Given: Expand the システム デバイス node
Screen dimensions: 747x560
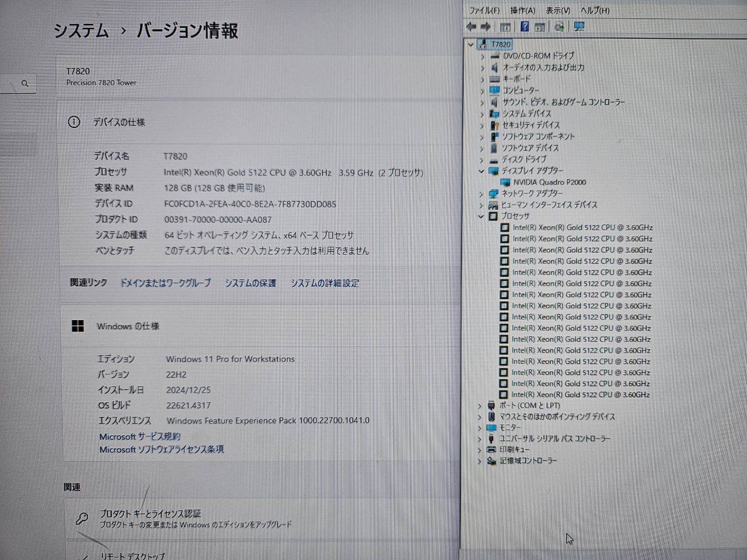Looking at the screenshot, I should click(x=482, y=114).
